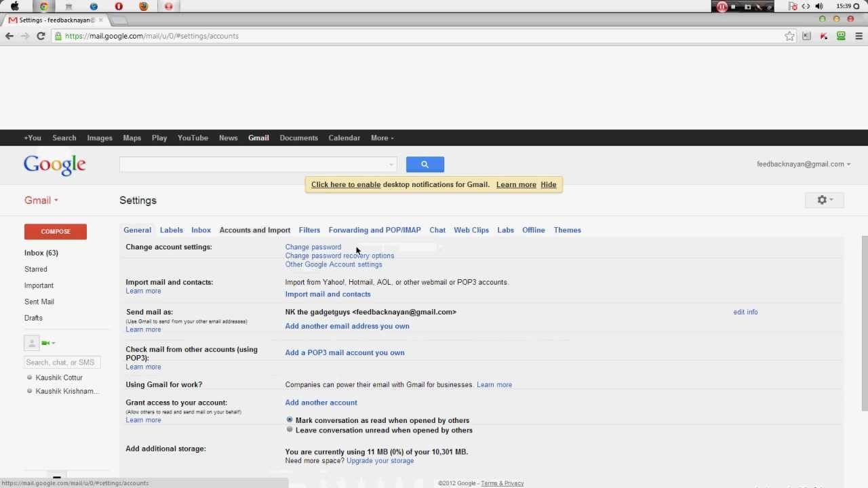This screenshot has height=488, width=868.
Task: Click Add another account link
Action: [x=321, y=403]
